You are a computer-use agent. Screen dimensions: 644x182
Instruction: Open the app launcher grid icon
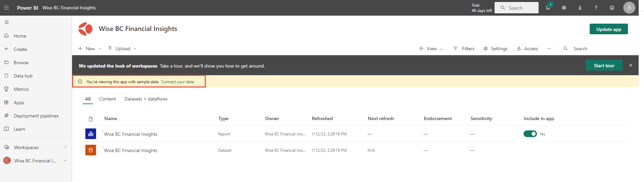click(x=6, y=8)
